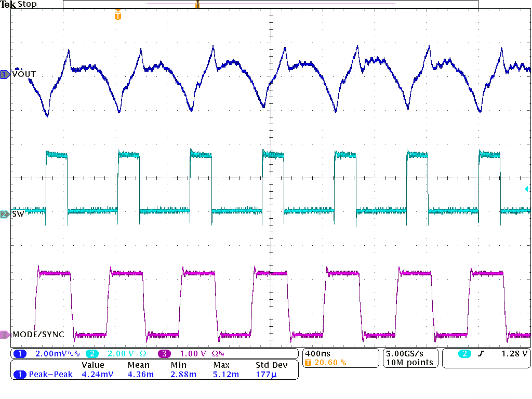This screenshot has height=399, width=532.
Task: Toggle channel 1 via 2.00mV scale badge
Action: (20, 354)
